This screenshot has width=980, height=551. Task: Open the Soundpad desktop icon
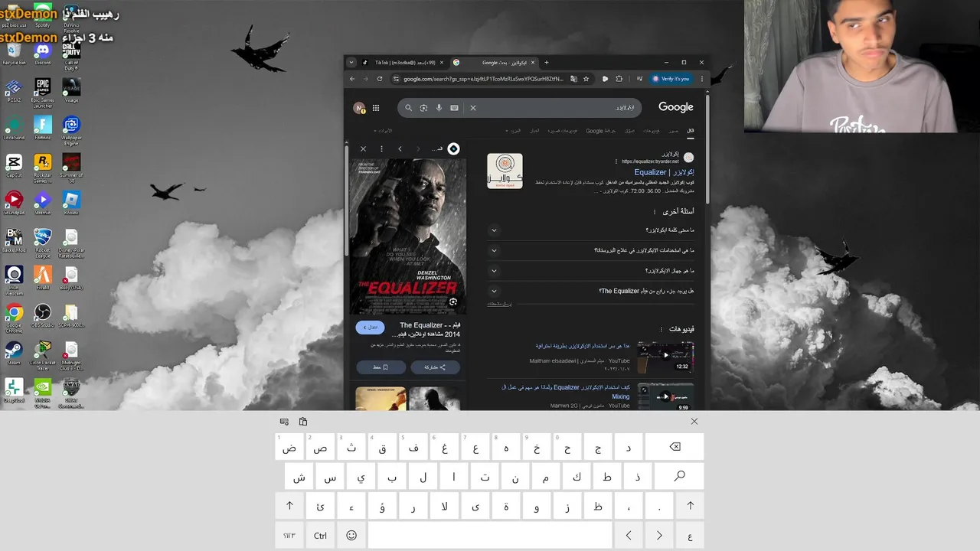(x=14, y=203)
